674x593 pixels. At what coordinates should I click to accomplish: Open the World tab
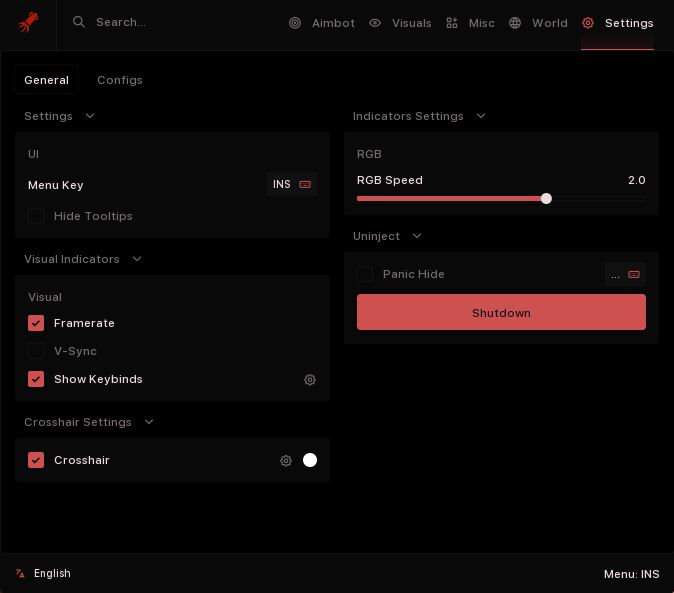(x=538, y=23)
